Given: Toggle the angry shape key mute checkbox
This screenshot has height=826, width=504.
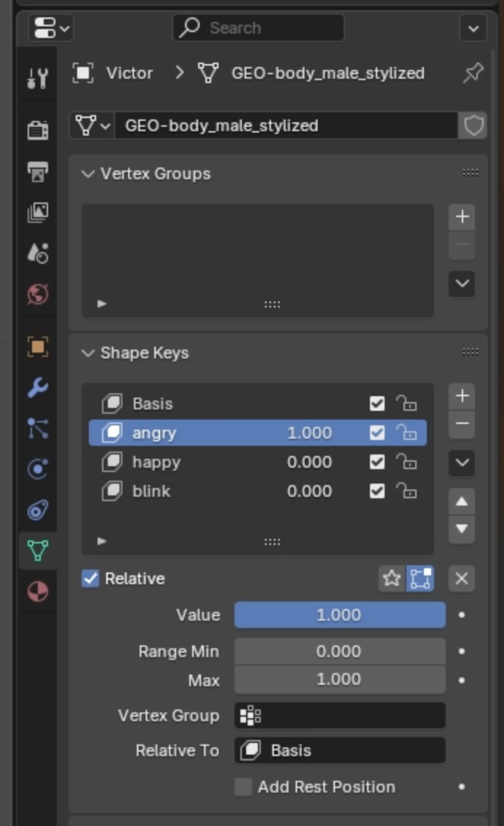Looking at the screenshot, I should pyautogui.click(x=377, y=433).
